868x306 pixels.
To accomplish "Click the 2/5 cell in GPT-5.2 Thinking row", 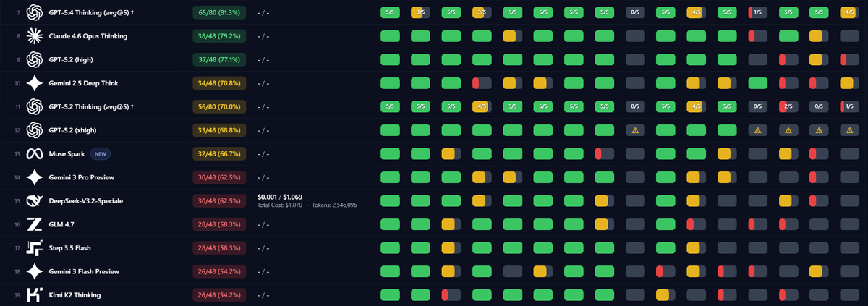I will click(788, 106).
